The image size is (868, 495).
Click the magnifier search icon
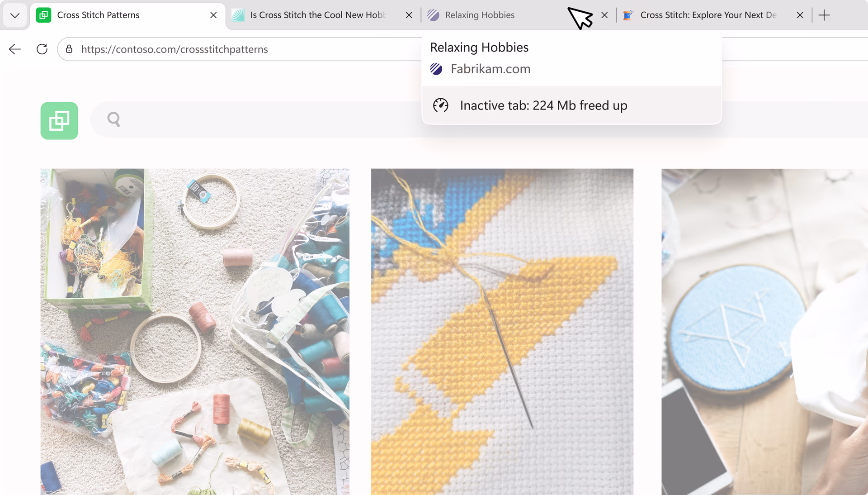point(113,119)
